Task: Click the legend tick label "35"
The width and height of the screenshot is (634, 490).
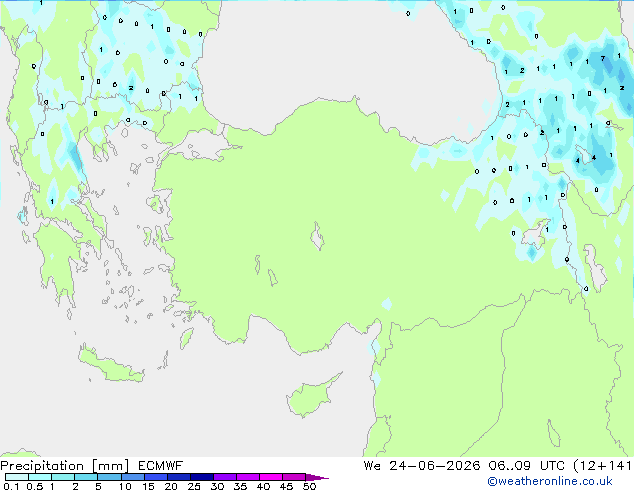Action: click(240, 486)
